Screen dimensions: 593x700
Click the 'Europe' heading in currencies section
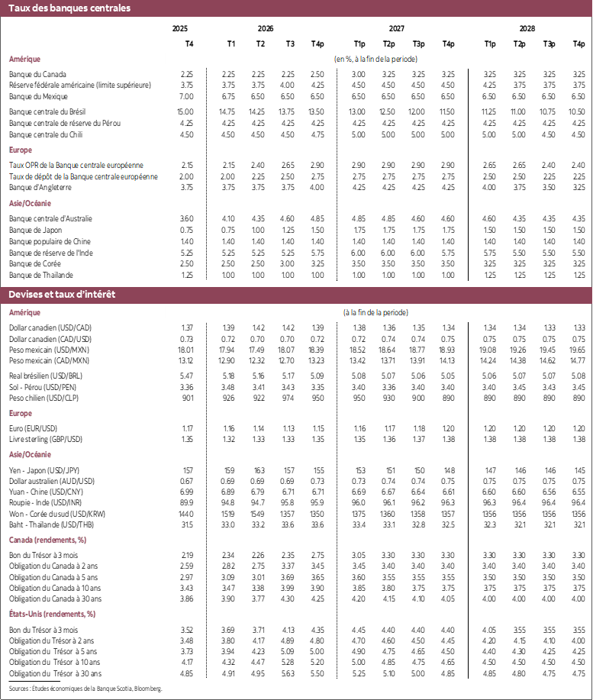[x=20, y=414]
